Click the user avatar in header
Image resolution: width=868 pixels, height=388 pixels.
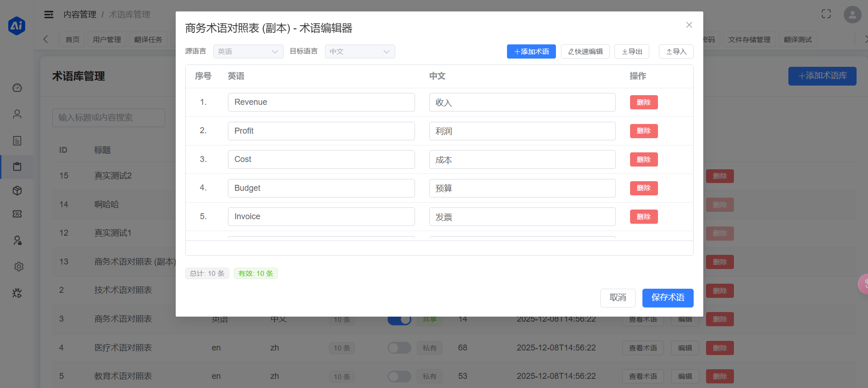coord(852,15)
